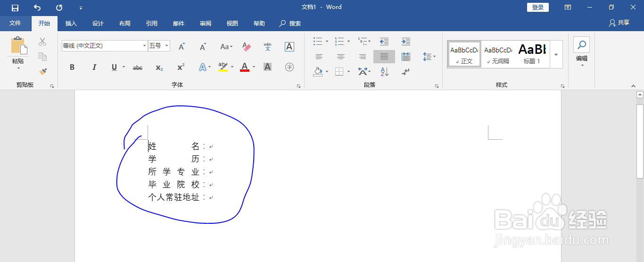Save the document with the floppy icon

tap(15, 8)
